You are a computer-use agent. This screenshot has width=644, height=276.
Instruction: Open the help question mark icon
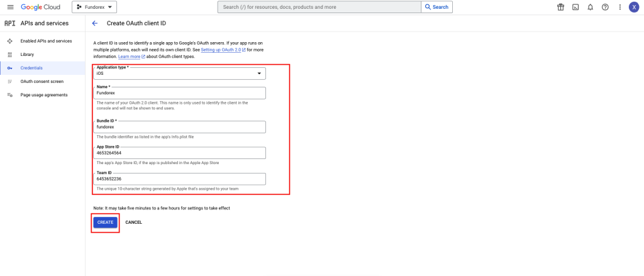click(x=605, y=7)
